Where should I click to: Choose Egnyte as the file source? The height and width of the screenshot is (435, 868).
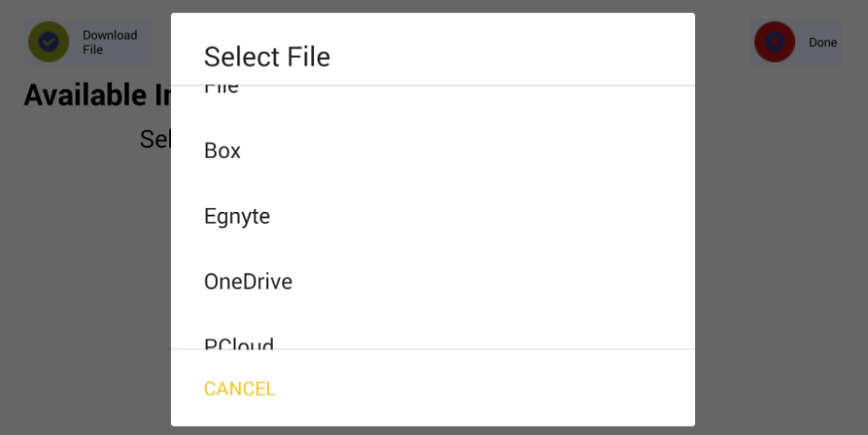(433, 217)
